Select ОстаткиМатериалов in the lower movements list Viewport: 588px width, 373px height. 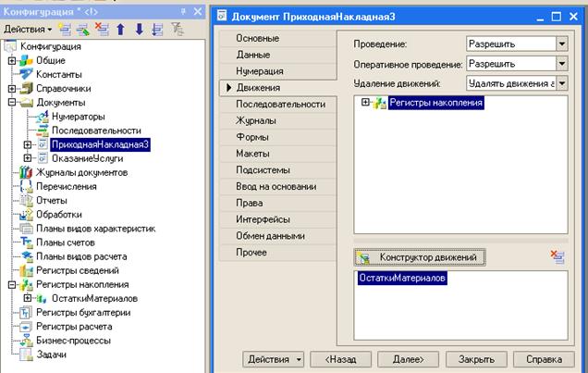[402, 278]
